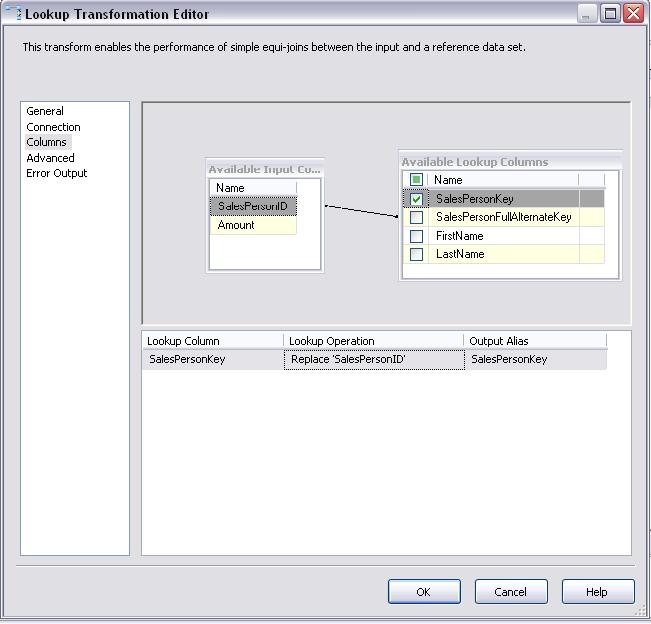Toggle the select-all lookup columns header checkbox

coord(417,180)
